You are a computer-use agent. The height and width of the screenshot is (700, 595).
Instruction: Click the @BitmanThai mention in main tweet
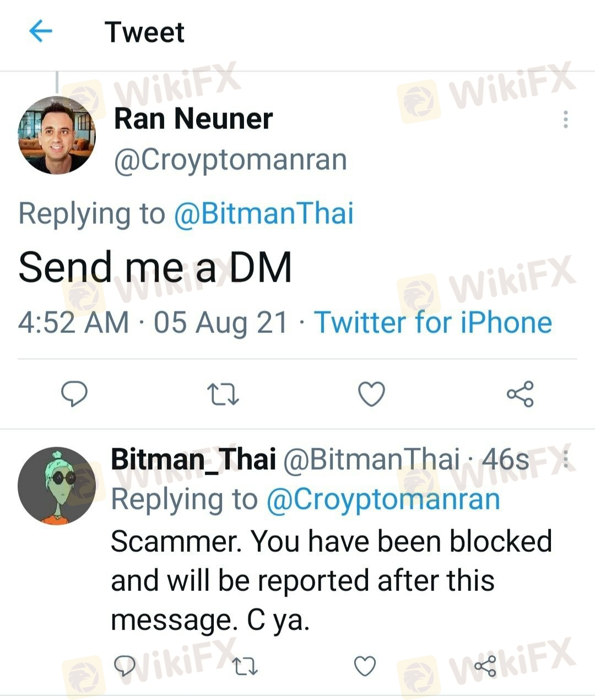point(263,214)
